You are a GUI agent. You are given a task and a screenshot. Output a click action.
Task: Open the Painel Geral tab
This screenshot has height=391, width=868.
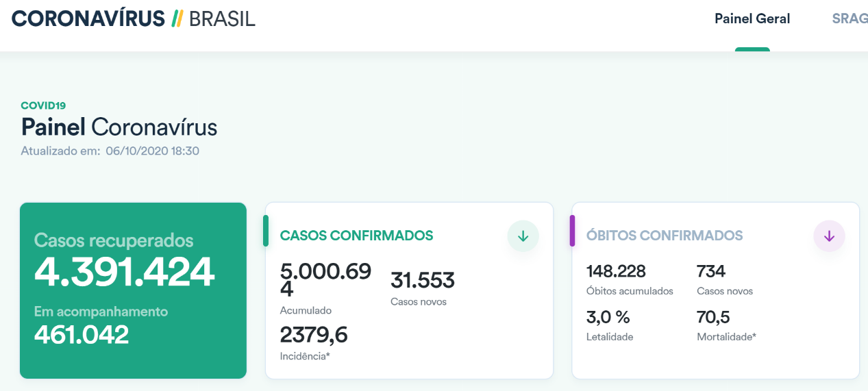tap(752, 19)
